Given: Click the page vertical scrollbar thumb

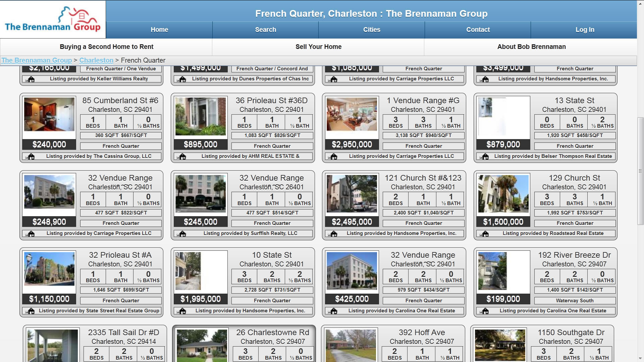Looking at the screenshot, I should click(640, 171).
